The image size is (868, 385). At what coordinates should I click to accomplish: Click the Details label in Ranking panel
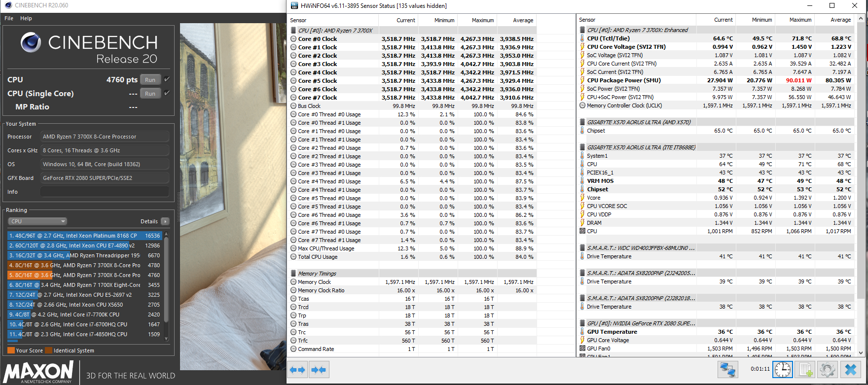coord(149,221)
